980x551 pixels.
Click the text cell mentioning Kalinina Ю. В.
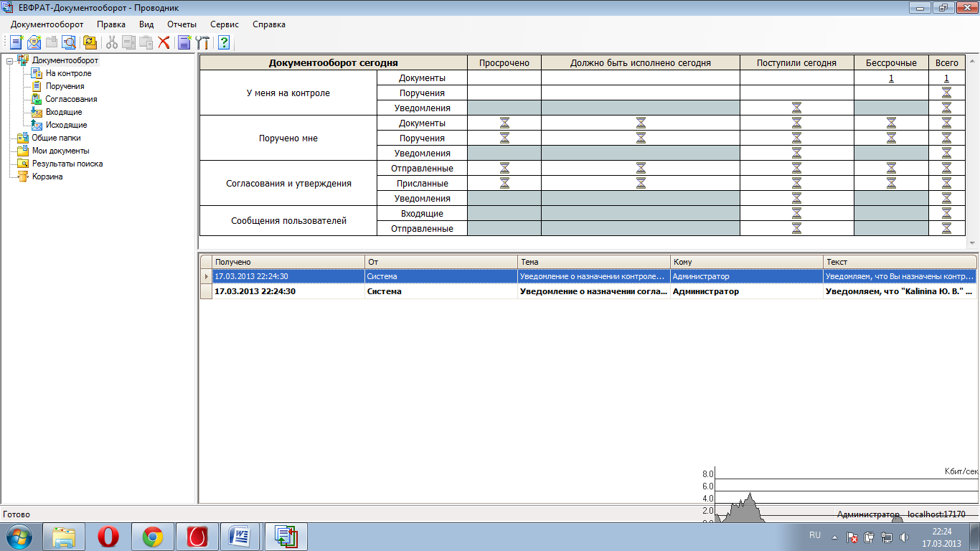pyautogui.click(x=900, y=291)
